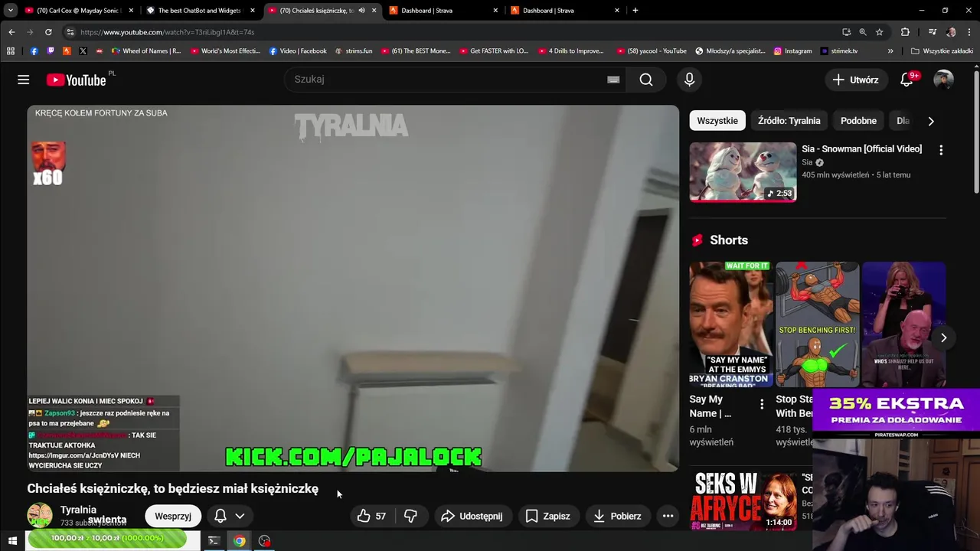Open the Sia Snowman video thumbnail

tap(743, 171)
